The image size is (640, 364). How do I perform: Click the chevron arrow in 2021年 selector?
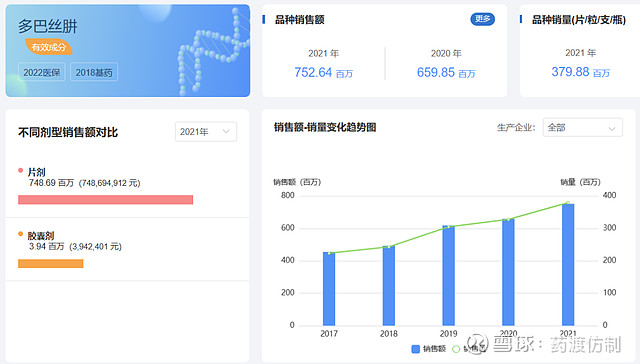pos(226,131)
